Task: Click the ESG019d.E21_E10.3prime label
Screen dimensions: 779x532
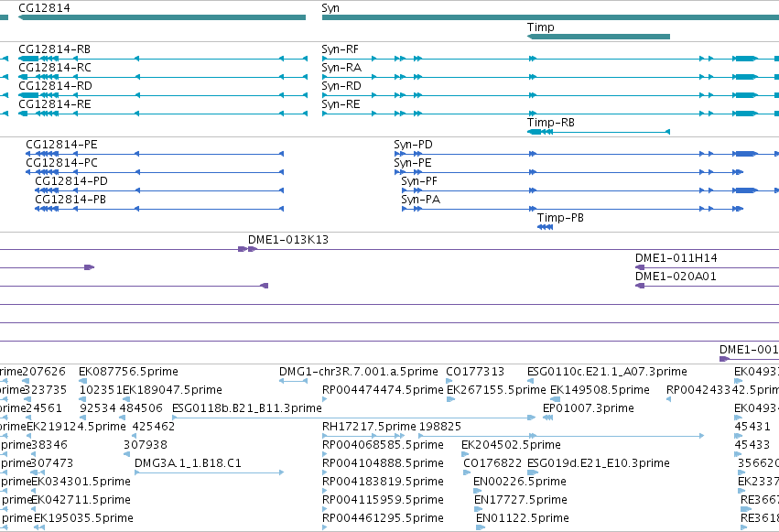Action: (599, 463)
